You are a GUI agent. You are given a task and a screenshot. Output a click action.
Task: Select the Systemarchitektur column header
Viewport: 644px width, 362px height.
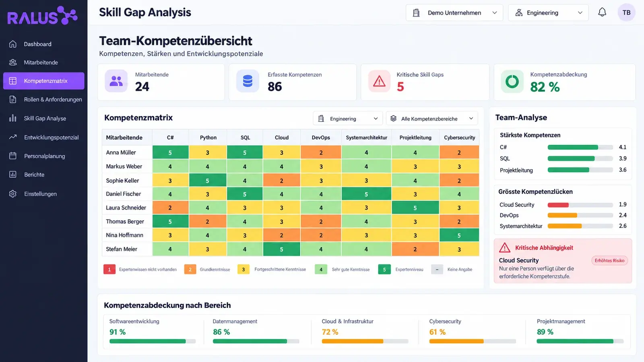tap(366, 138)
